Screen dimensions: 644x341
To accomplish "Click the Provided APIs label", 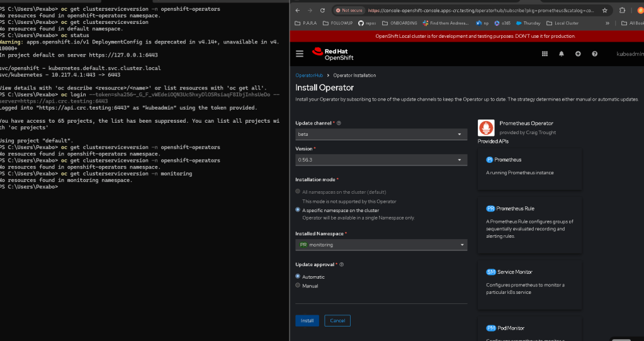I will 493,142.
